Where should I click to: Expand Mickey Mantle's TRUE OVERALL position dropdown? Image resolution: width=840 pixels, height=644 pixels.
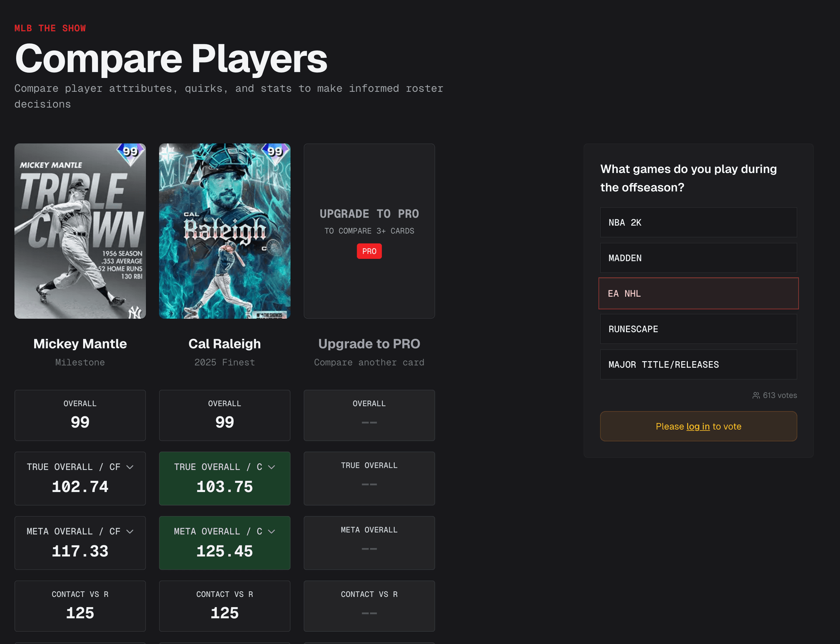[x=130, y=467]
